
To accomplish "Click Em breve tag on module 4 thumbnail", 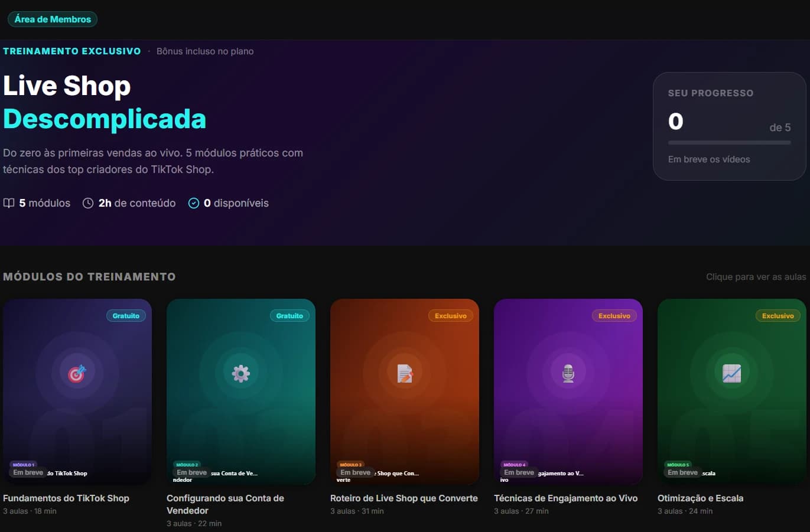I will 519,472.
